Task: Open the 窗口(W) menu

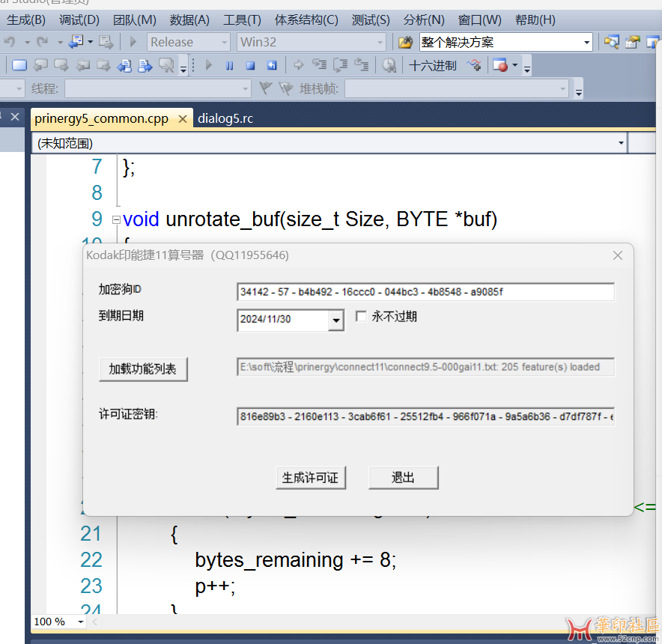Action: 479,20
